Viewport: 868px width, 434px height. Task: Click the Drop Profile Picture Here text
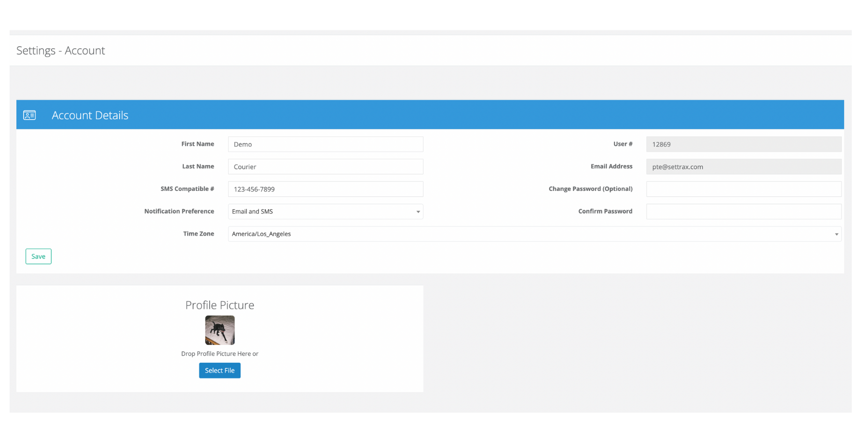[220, 353]
